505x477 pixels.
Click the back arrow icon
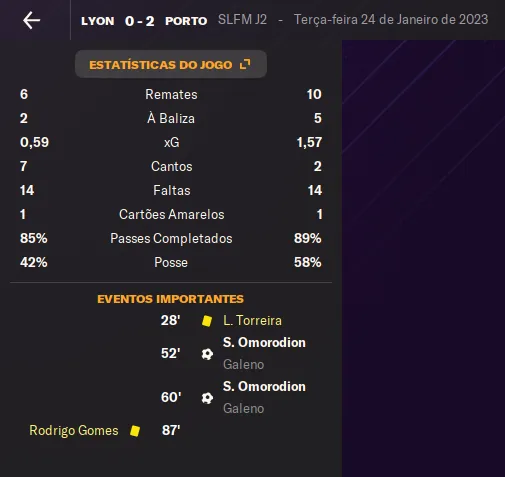31,20
